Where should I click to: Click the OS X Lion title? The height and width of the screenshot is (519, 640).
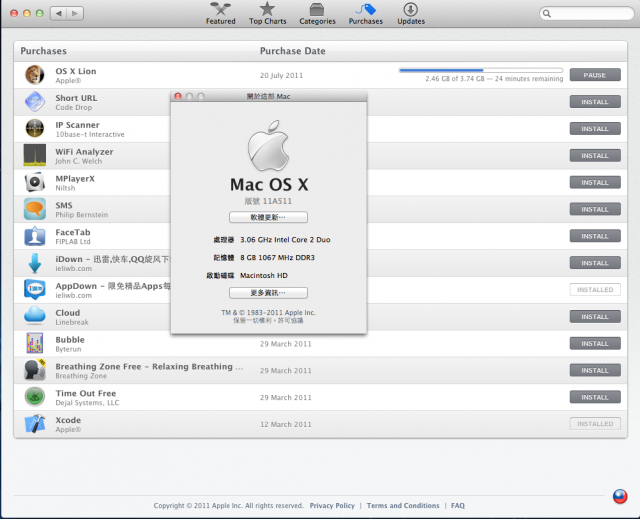click(76, 71)
